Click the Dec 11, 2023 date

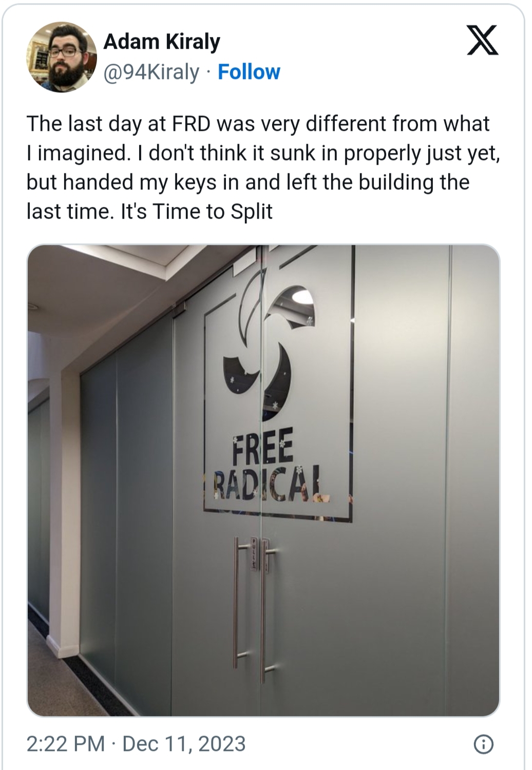184,744
